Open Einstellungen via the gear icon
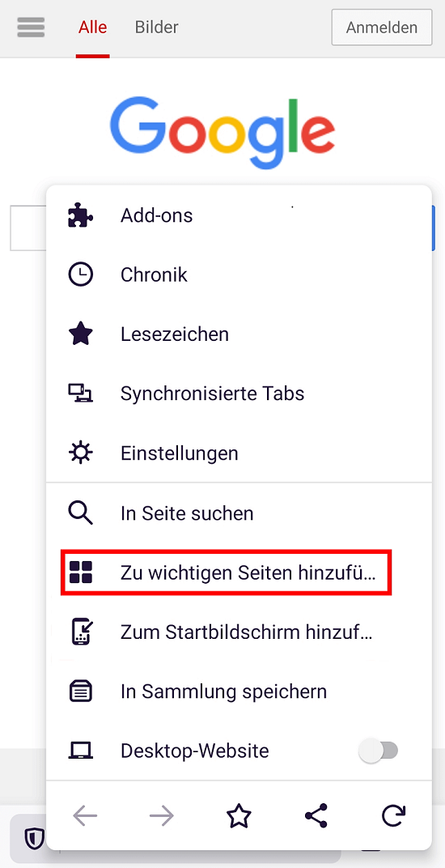Viewport: 445px width, 868px height. click(x=81, y=453)
